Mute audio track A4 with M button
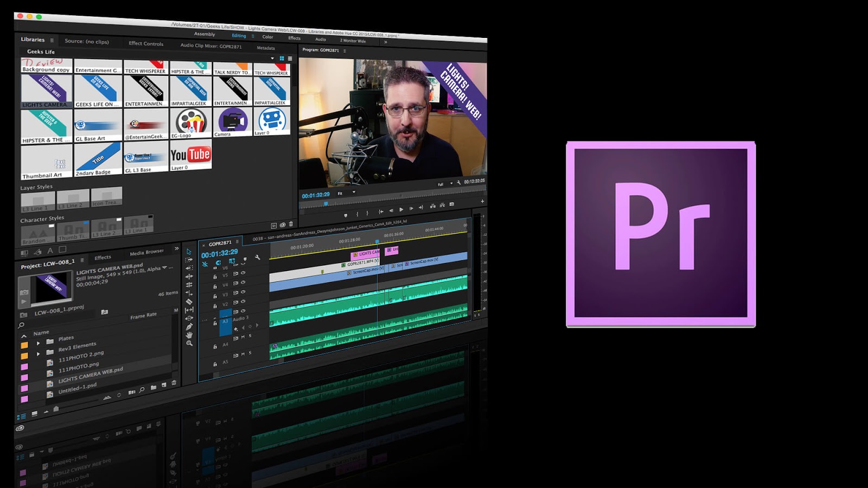 click(x=243, y=337)
